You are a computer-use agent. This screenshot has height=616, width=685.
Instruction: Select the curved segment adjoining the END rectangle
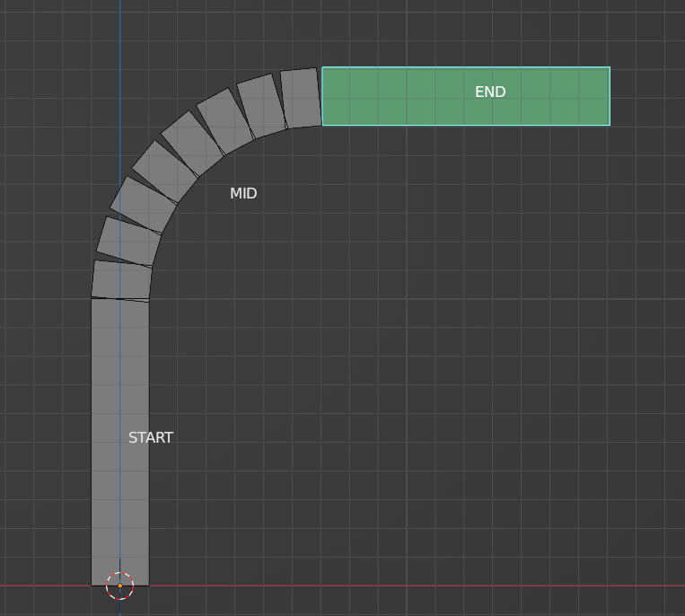coord(301,98)
